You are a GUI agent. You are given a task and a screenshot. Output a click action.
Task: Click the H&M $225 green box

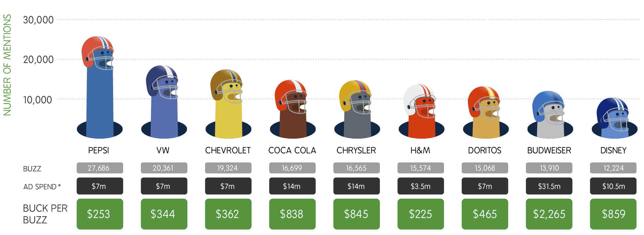(421, 214)
